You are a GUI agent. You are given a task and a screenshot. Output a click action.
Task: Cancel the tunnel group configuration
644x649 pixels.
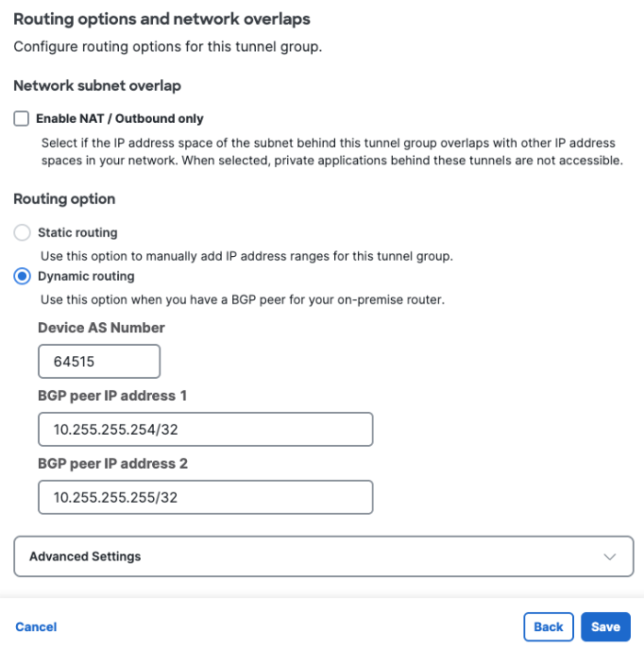[36, 627]
